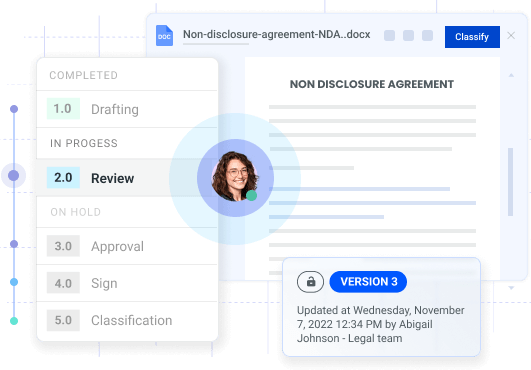Select the 3.0 Approval stage
Image resolution: width=531 pixels, height=370 pixels.
127,246
